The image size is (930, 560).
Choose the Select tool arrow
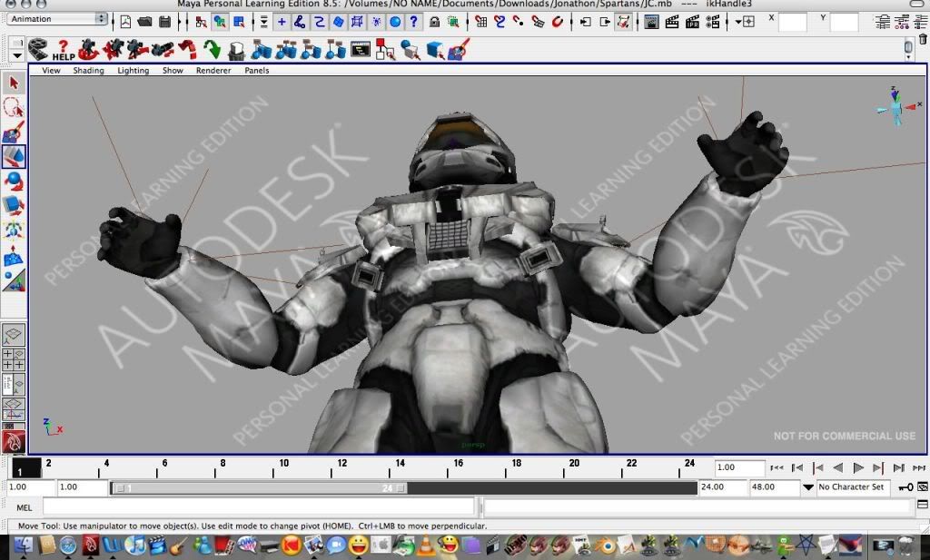[14, 83]
